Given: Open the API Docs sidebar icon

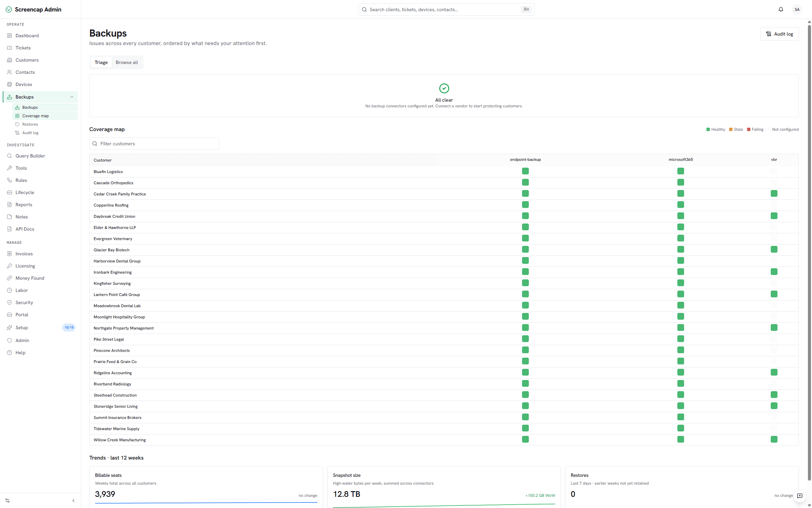Looking at the screenshot, I should point(9,229).
